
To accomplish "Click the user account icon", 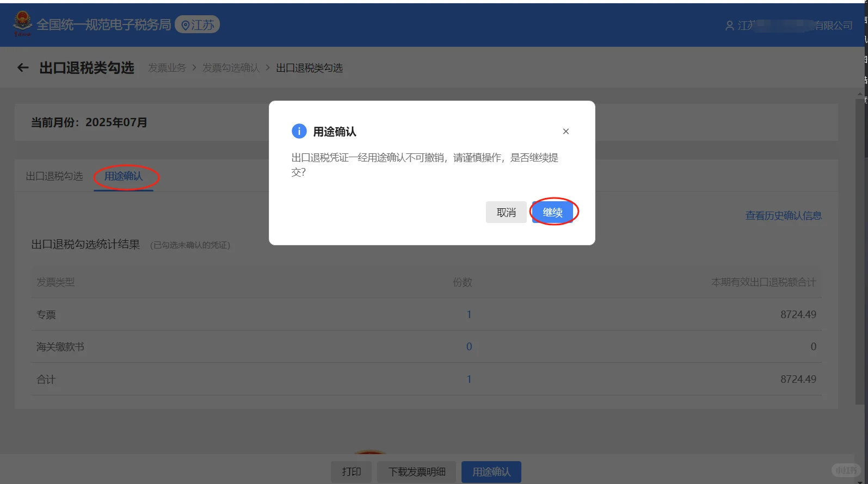I will (730, 26).
